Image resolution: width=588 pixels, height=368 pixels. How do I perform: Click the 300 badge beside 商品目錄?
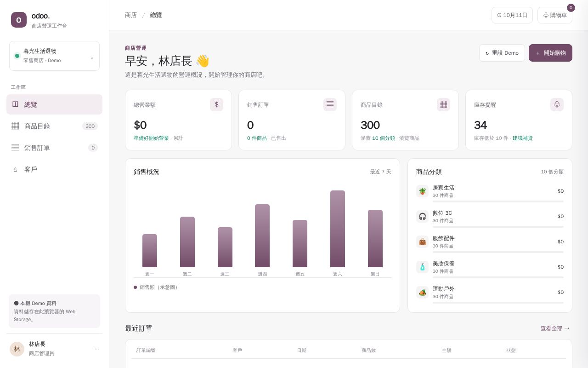tap(90, 126)
